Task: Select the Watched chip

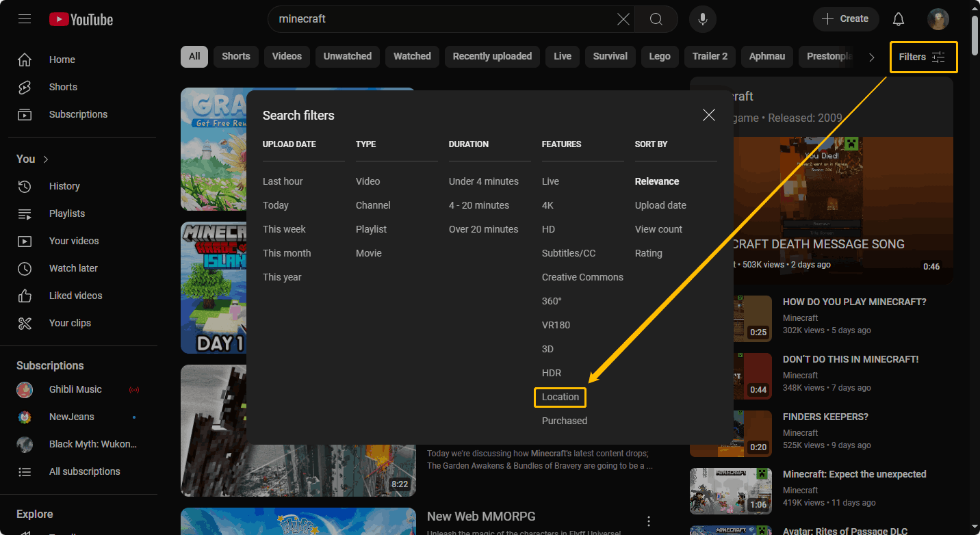Action: (412, 56)
